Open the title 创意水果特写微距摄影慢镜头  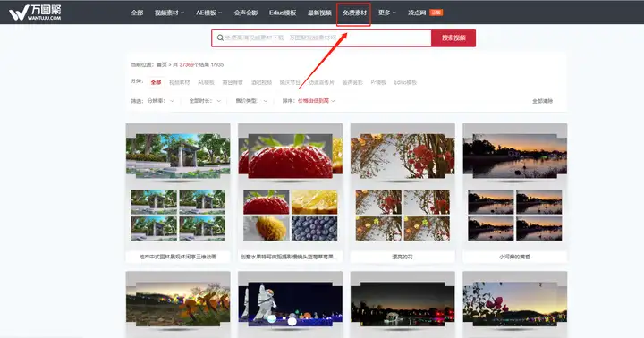[x=288, y=257]
